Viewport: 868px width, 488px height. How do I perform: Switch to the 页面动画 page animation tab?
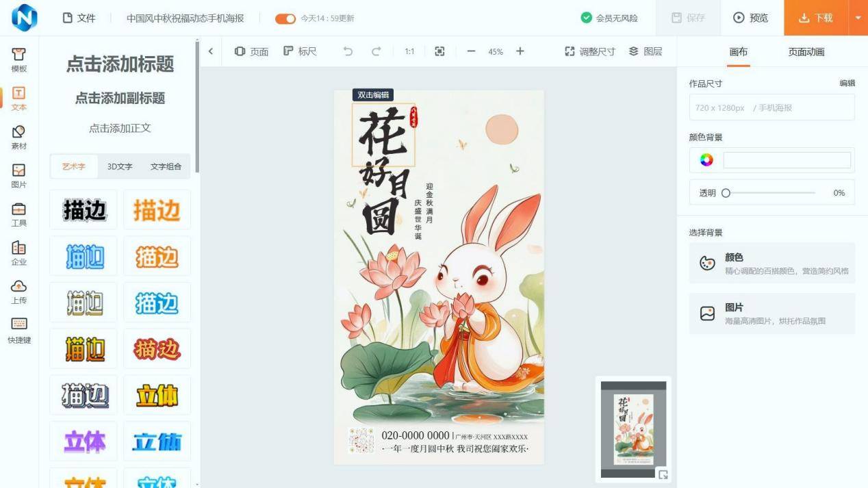pyautogui.click(x=806, y=52)
